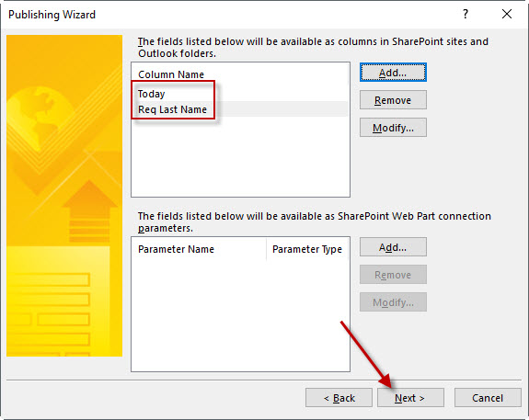The width and height of the screenshot is (529, 420).
Task: Select the Today column entry
Action: point(151,94)
